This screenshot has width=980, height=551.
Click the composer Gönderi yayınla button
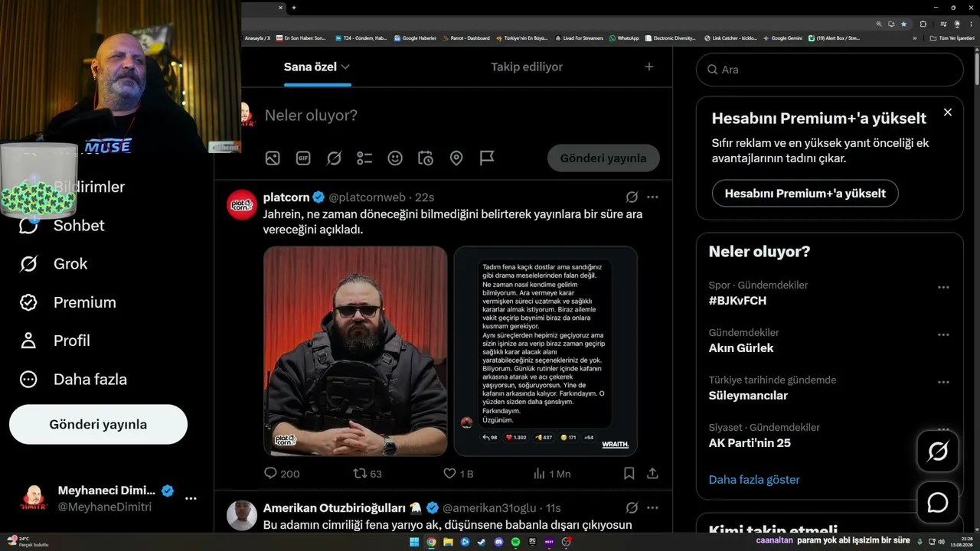click(603, 158)
